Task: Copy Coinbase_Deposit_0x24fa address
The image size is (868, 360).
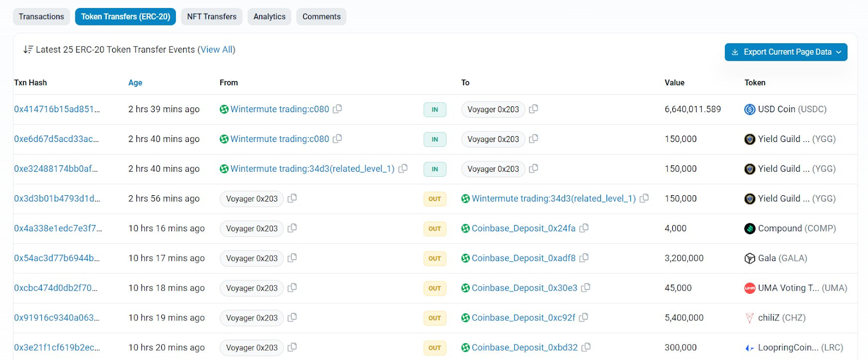Action: (584, 228)
